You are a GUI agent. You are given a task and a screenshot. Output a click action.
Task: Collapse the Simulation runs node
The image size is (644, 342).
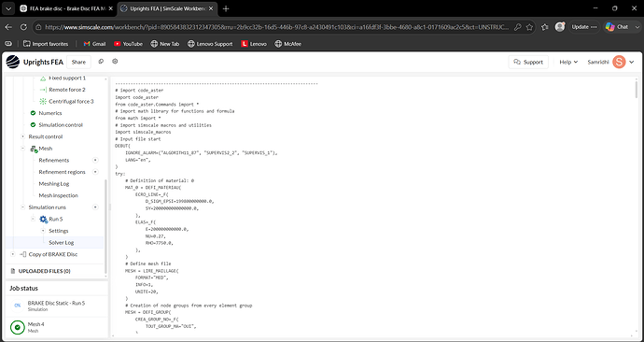23,207
